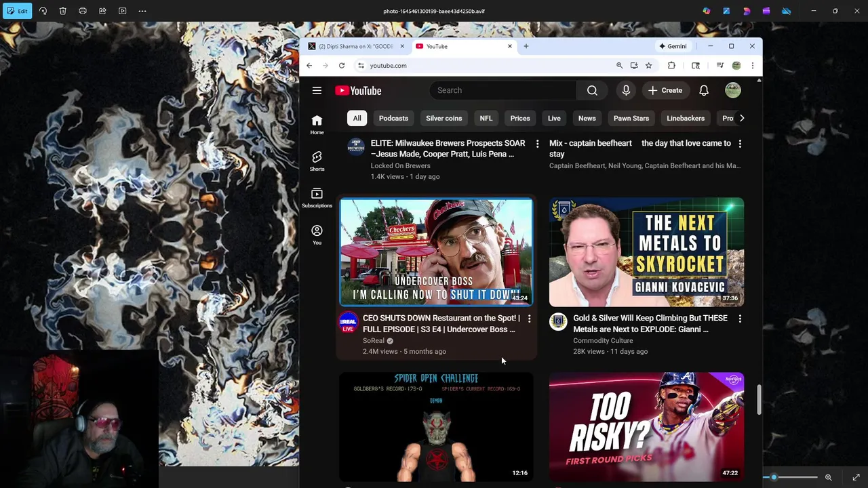
Task: Play the Next Metals to Skyrocket thumbnail
Action: [x=646, y=252]
